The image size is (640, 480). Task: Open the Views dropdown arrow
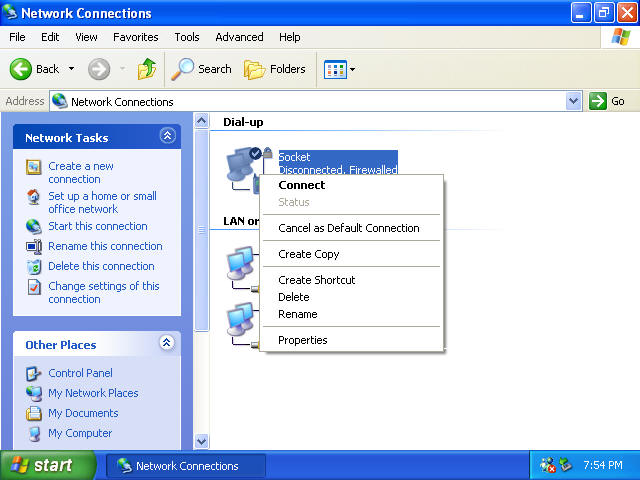pyautogui.click(x=353, y=69)
